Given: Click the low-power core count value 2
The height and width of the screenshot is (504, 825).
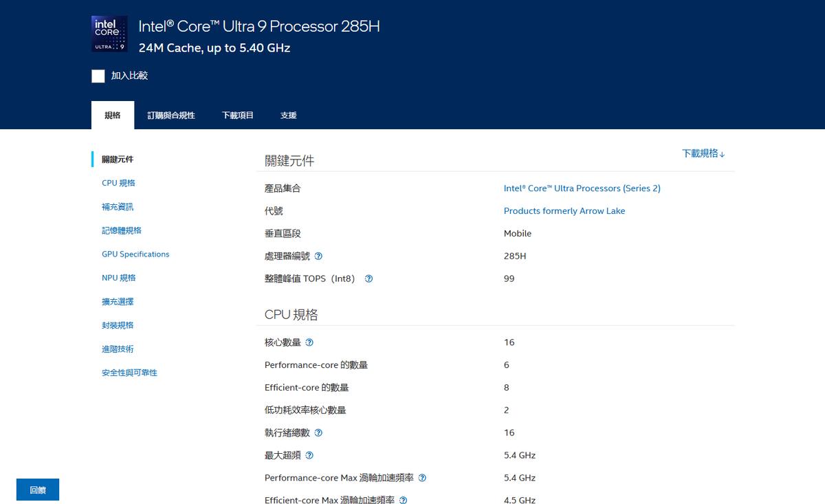Looking at the screenshot, I should click(507, 410).
